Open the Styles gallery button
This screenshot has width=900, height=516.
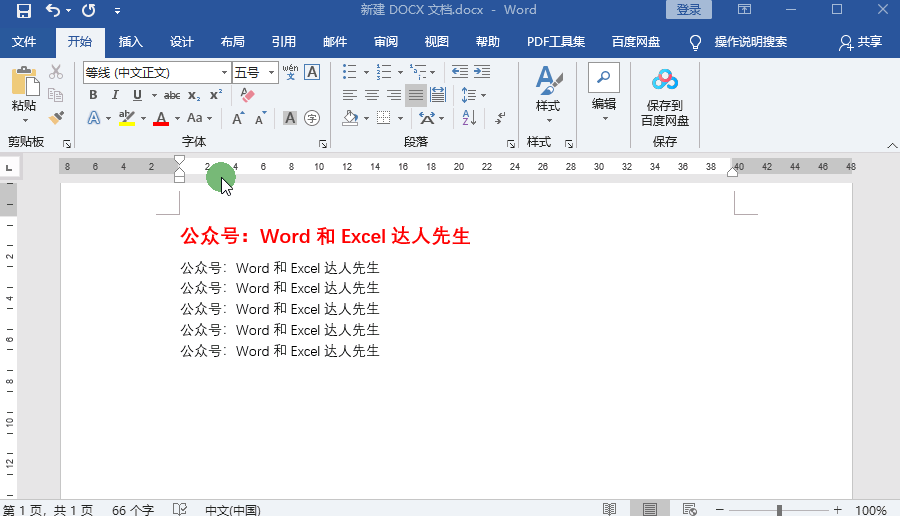[548, 94]
